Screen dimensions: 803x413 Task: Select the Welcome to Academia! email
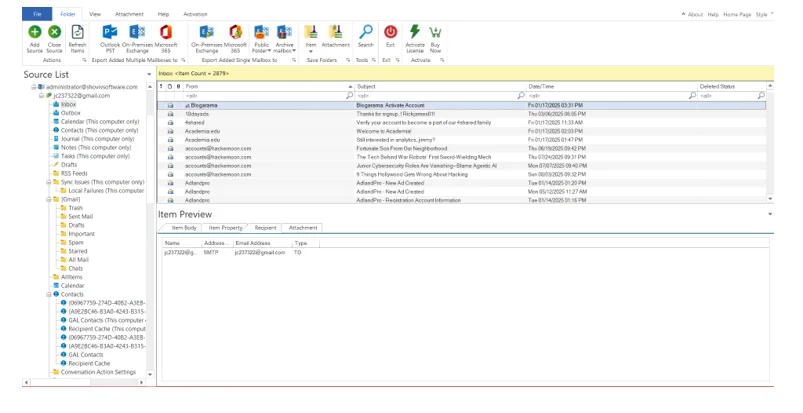[x=461, y=132]
